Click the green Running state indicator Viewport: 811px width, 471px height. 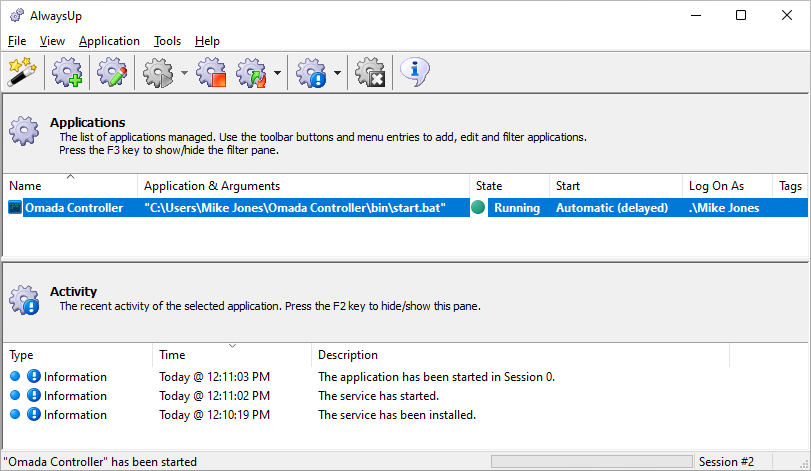pyautogui.click(x=478, y=207)
